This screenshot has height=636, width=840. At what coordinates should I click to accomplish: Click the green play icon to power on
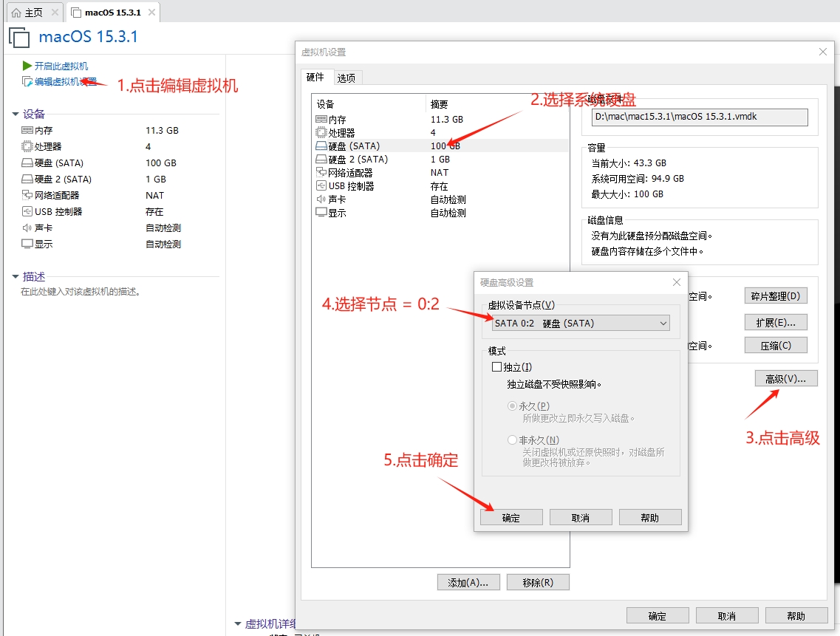pos(27,65)
